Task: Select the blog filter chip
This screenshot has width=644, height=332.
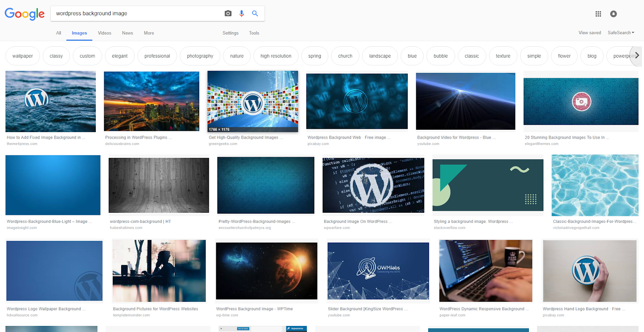Action: pyautogui.click(x=592, y=56)
